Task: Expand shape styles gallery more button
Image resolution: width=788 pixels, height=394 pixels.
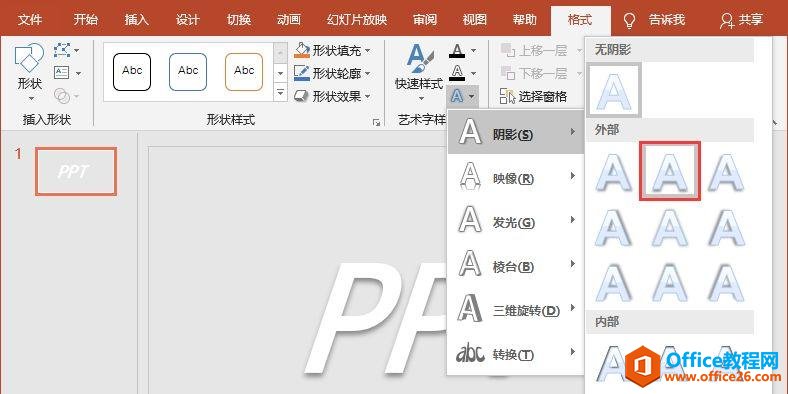Action: [x=280, y=92]
